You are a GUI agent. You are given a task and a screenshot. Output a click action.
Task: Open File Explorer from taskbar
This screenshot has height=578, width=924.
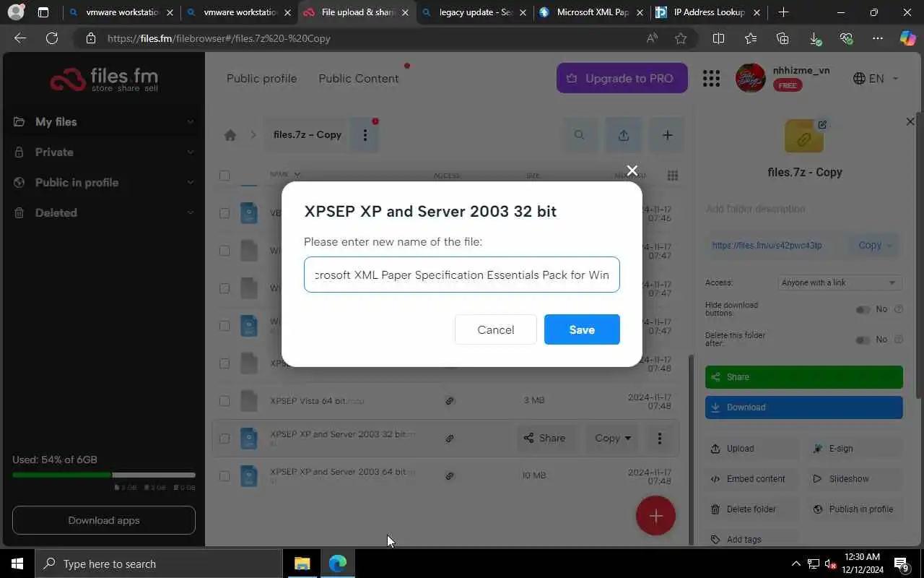(x=302, y=564)
